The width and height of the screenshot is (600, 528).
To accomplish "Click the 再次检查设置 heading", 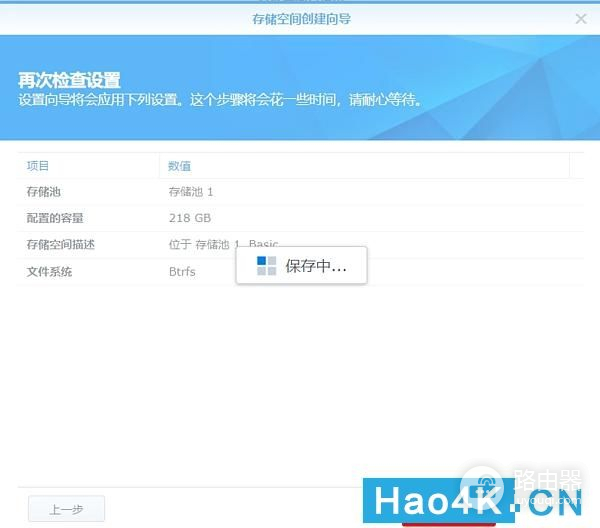I will point(69,79).
